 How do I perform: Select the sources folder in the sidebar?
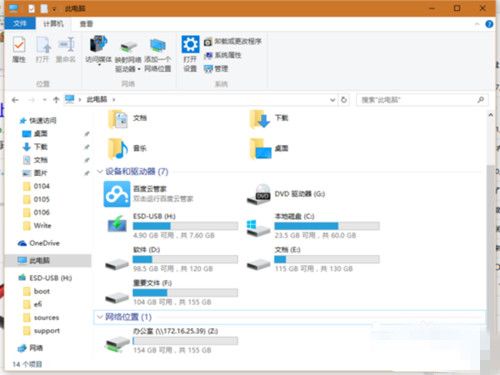tap(40, 318)
